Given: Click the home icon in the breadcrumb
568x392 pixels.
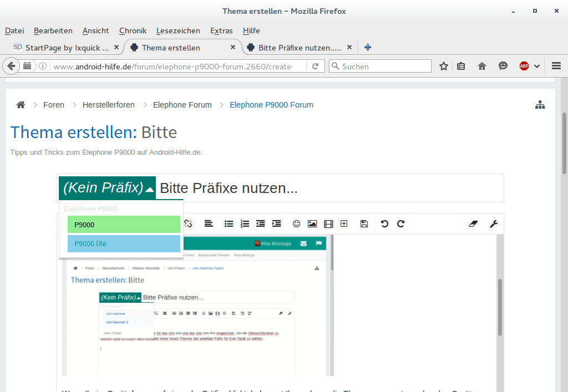Looking at the screenshot, I should pos(21,105).
